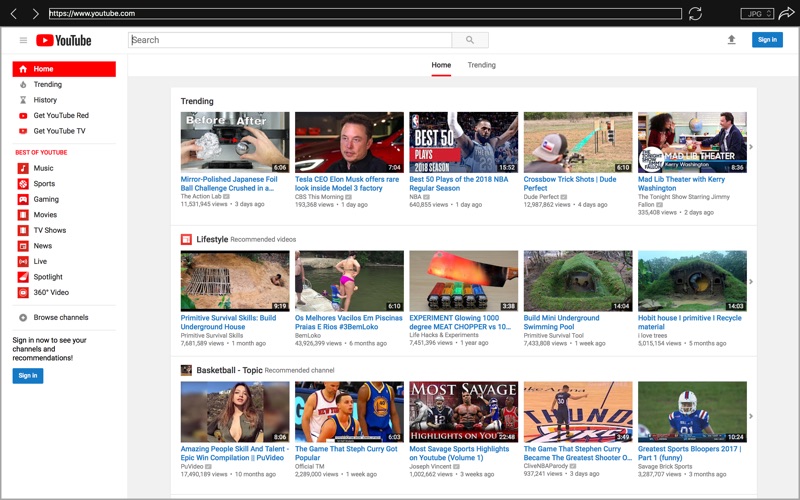Show next videos in Lifestyle row

[751, 282]
